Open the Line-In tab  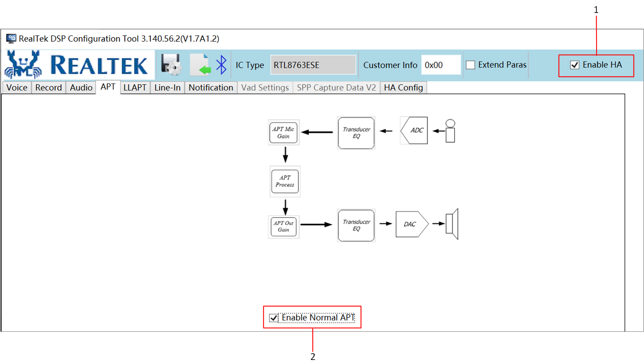click(x=167, y=88)
